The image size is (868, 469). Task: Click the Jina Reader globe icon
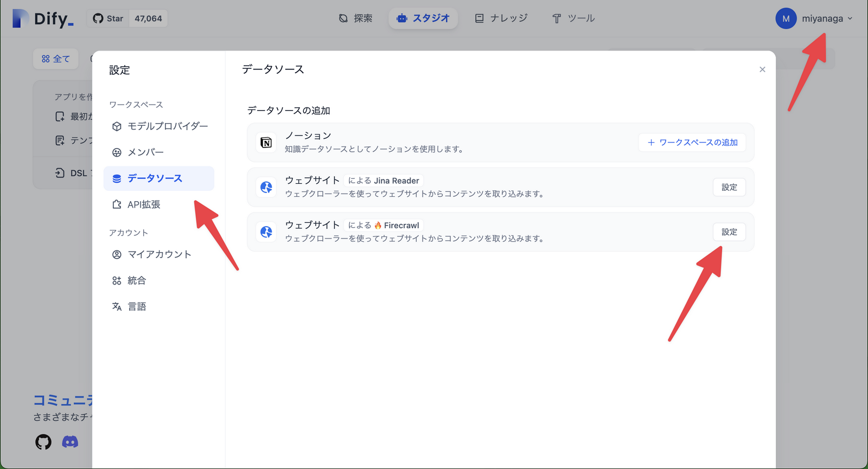pyautogui.click(x=266, y=187)
